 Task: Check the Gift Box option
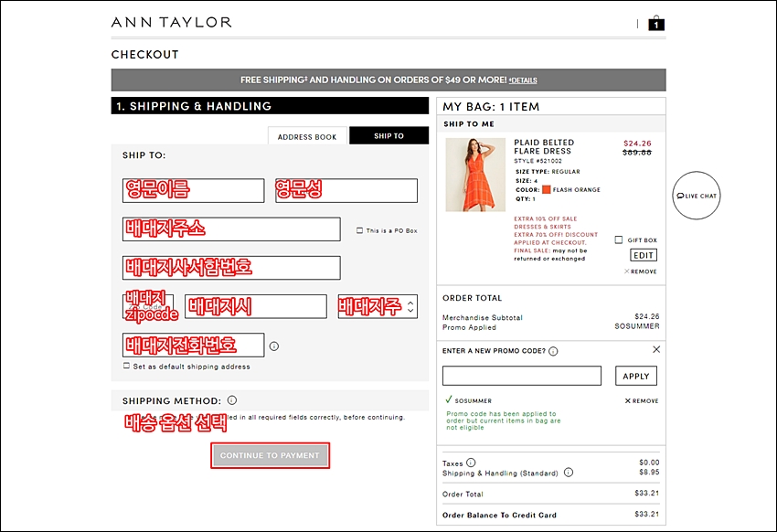(x=619, y=239)
